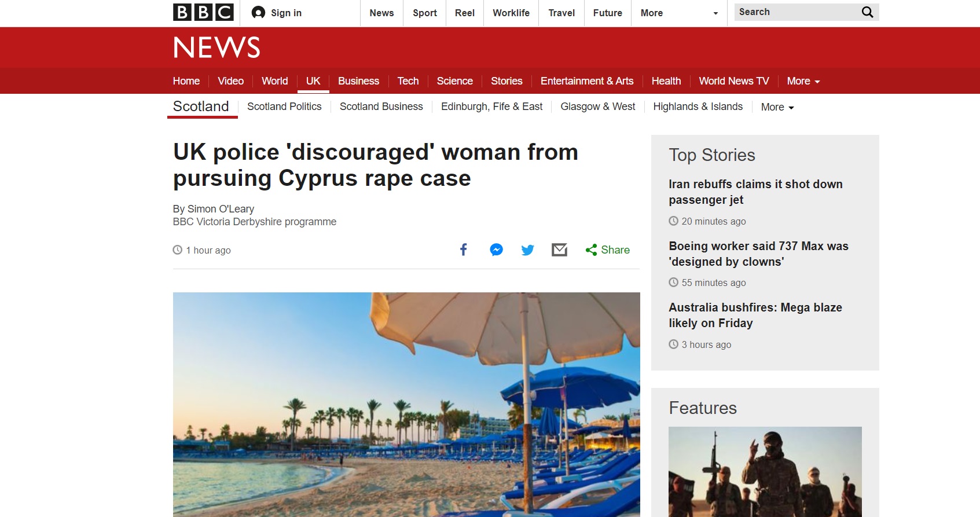Open Boeing 737 Max clowns story
The height and width of the screenshot is (517, 980).
point(758,254)
